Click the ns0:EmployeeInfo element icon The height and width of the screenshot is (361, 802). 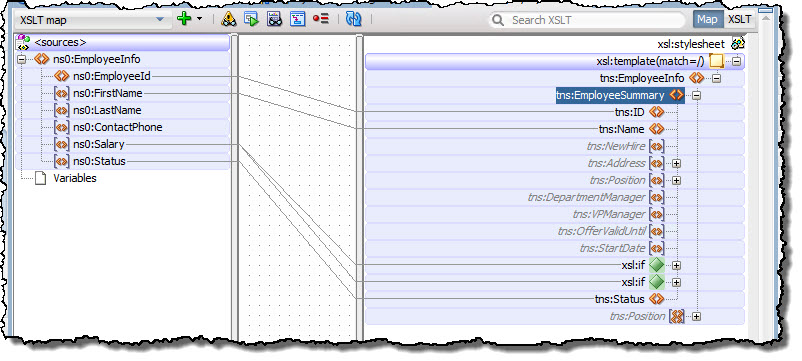click(x=41, y=59)
